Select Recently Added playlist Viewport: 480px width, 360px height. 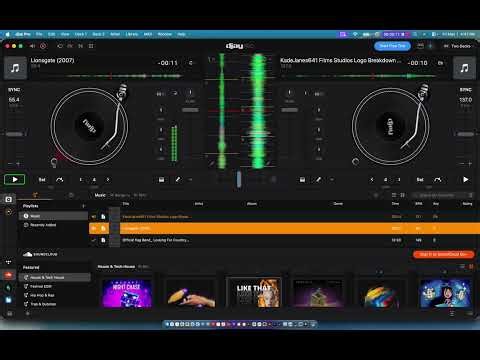(x=53, y=225)
